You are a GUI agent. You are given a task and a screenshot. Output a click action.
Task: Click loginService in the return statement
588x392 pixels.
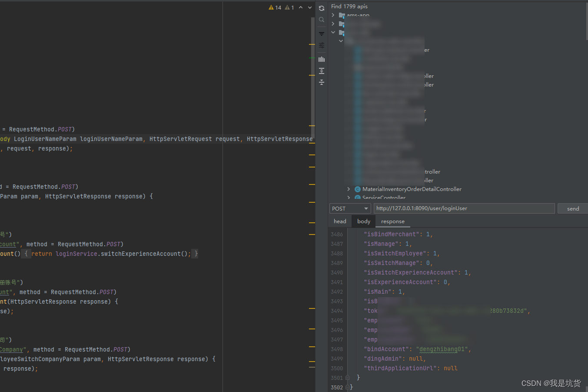coord(76,254)
